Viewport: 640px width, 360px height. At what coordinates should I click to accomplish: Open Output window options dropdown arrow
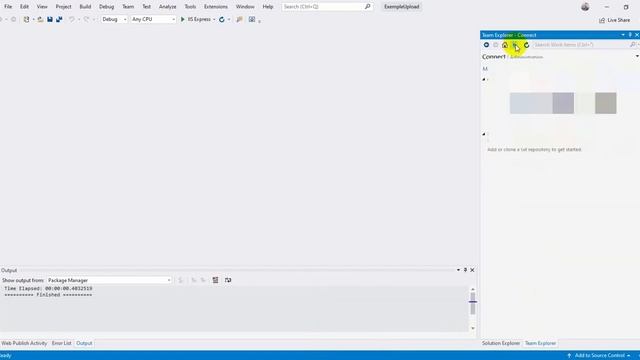(x=458, y=270)
